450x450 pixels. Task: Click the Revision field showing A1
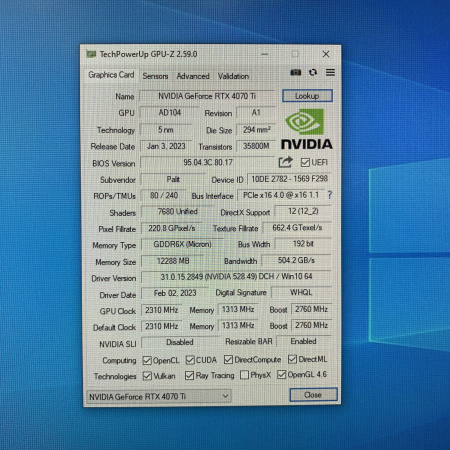pyautogui.click(x=256, y=113)
